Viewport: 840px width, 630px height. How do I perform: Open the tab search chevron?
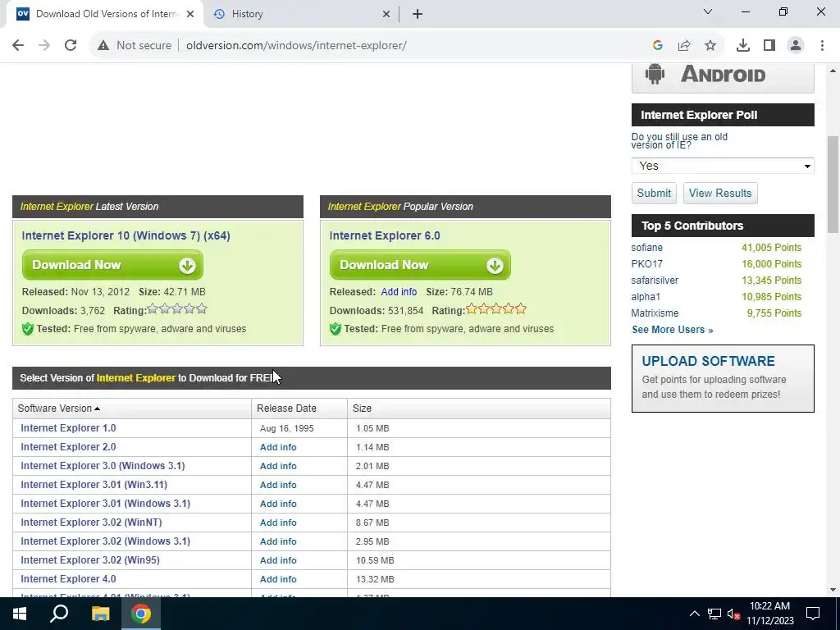708,11
